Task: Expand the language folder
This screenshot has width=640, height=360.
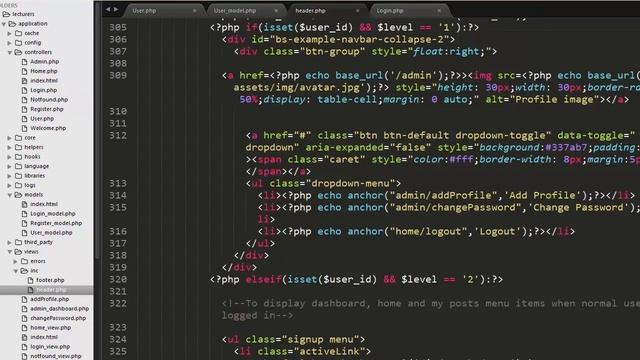Action: (9, 166)
